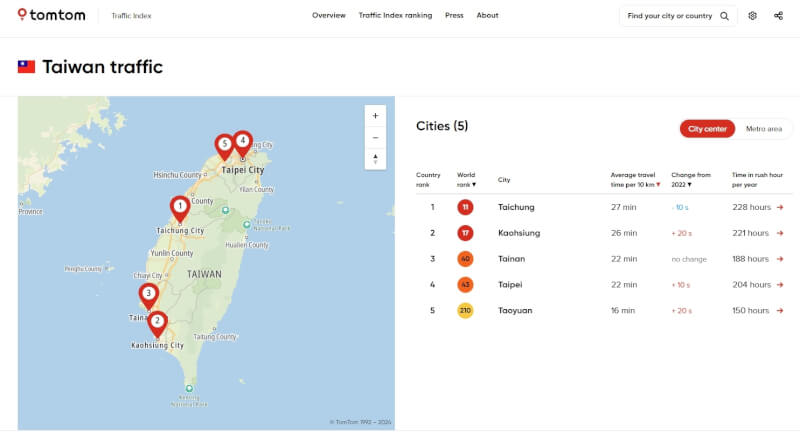This screenshot has height=442, width=800.
Task: Click the TomTom logo
Action: [52, 15]
